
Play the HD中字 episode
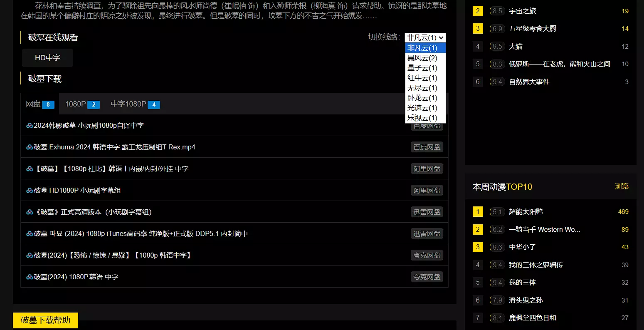pyautogui.click(x=47, y=58)
